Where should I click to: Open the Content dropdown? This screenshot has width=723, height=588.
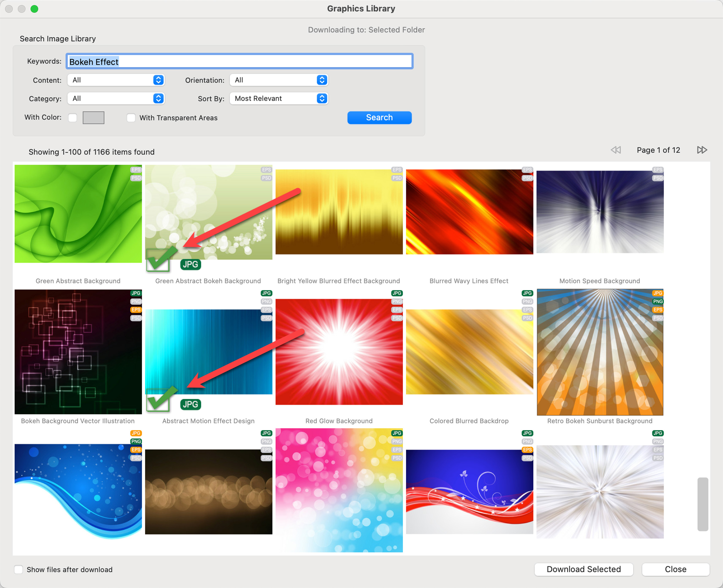116,80
